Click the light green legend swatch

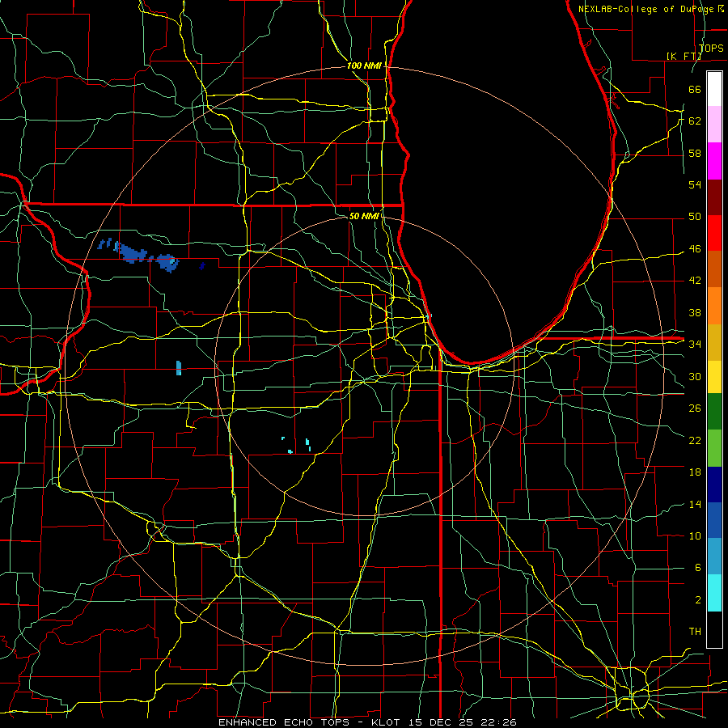(x=714, y=448)
